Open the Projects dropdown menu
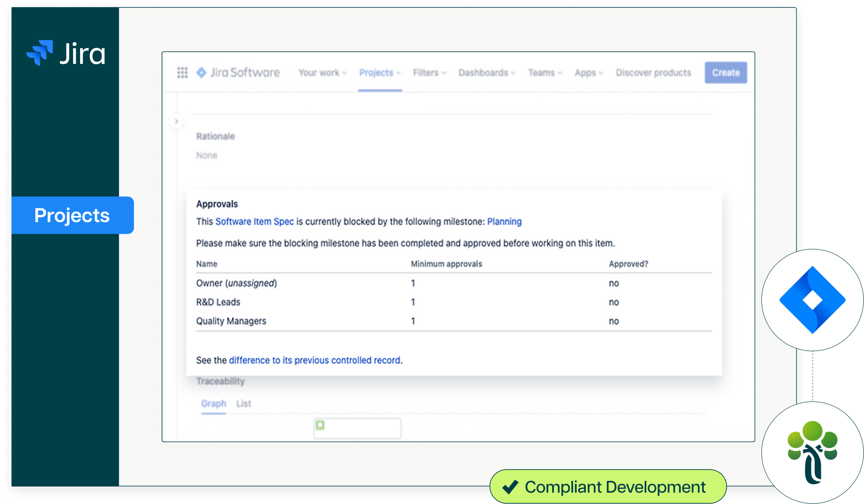Screen dimensions: 864x504 pos(380,73)
